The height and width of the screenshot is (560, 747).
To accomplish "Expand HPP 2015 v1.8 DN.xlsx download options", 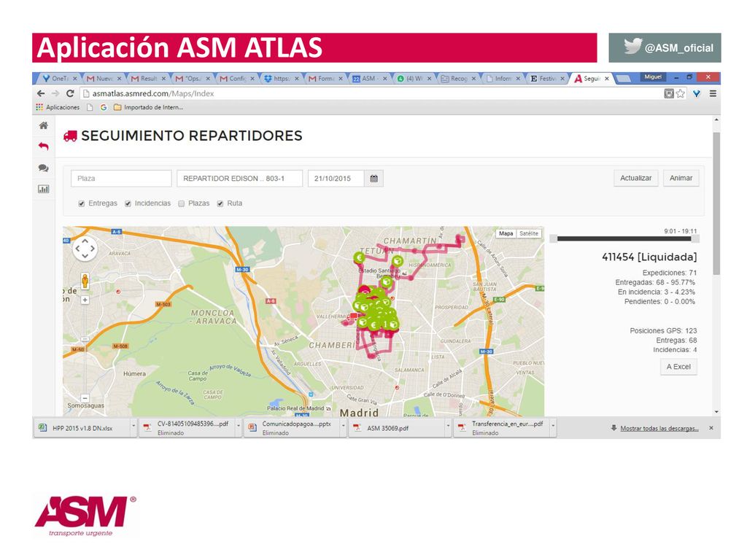I will click(x=133, y=427).
